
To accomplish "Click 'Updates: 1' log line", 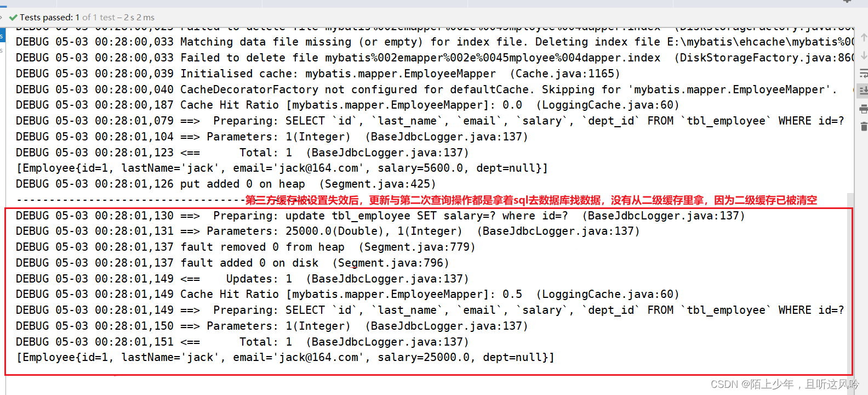I will point(242,279).
